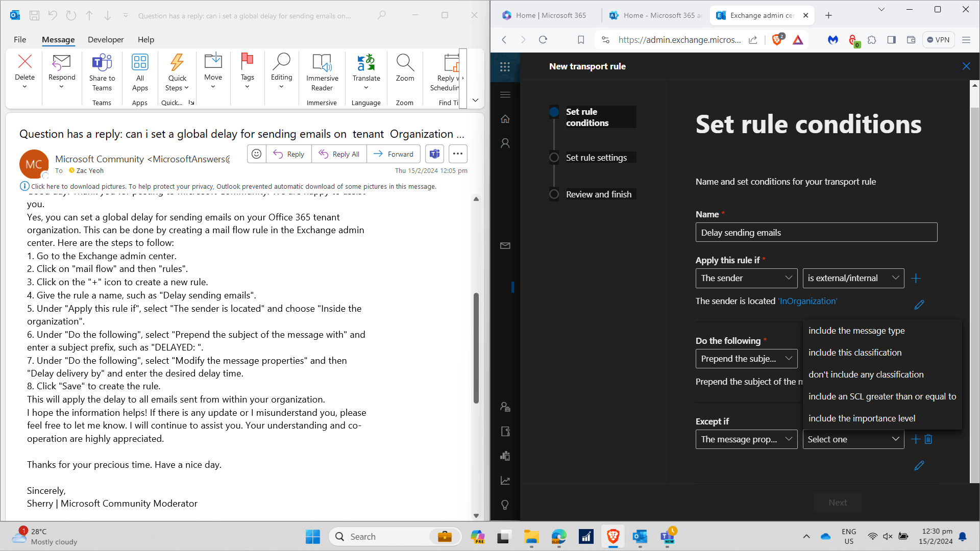Toggle the Brave VPN button

point(938,40)
